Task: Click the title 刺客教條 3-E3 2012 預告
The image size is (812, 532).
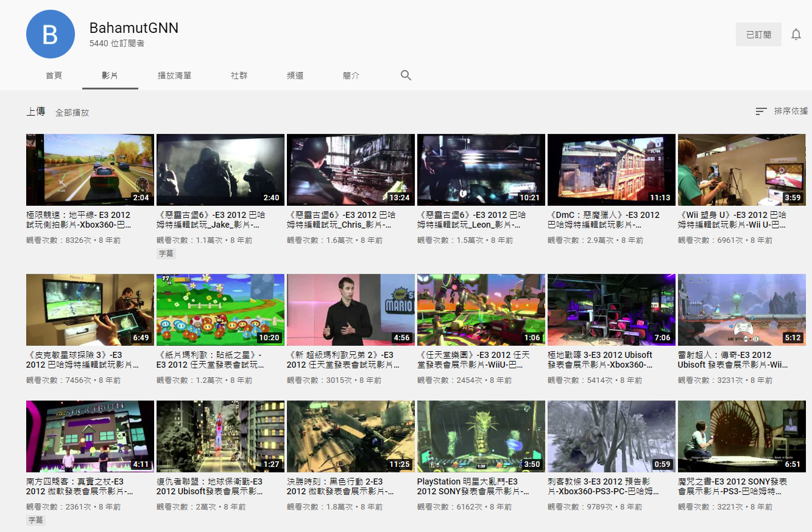Action: tap(604, 486)
